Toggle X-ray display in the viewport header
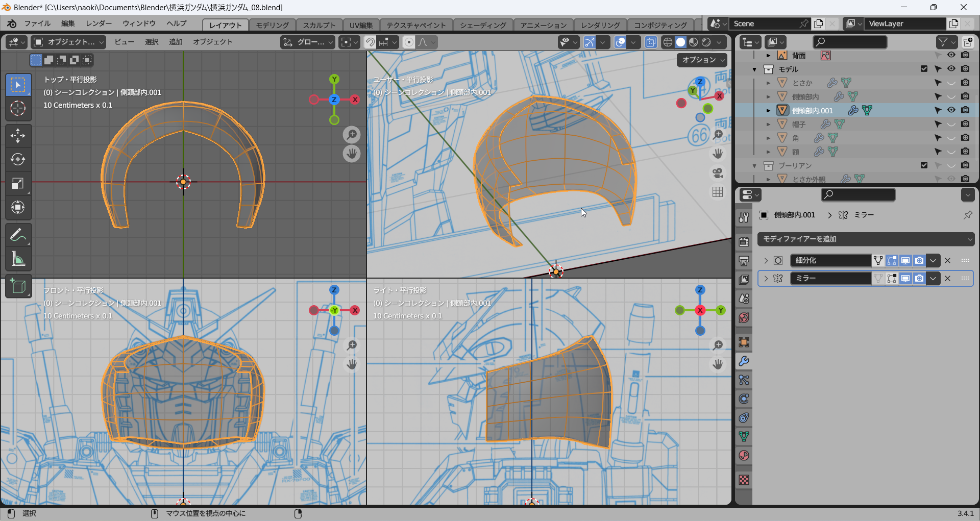Screen dimensions: 980x521 (651, 42)
